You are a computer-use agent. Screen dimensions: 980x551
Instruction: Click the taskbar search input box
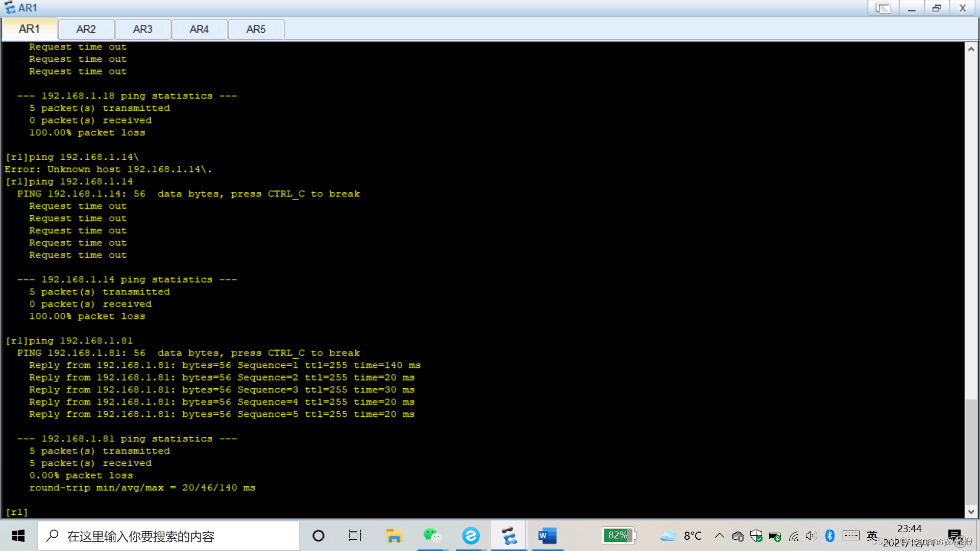tap(168, 536)
